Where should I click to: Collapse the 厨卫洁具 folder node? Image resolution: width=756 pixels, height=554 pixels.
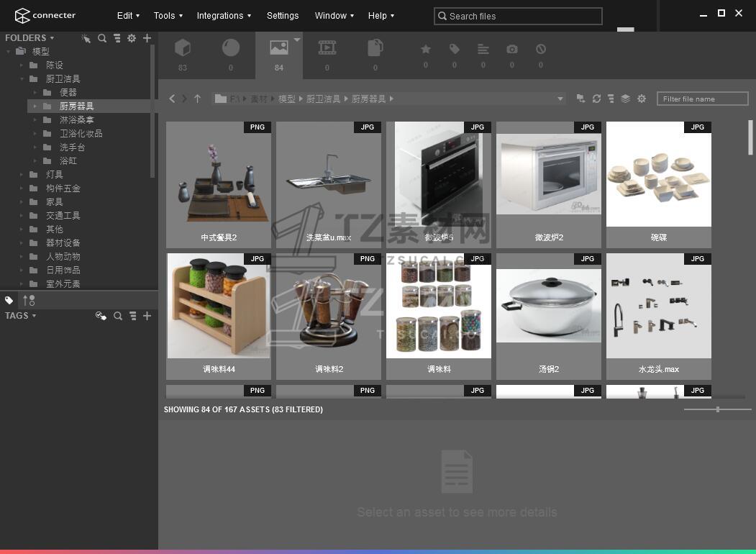coord(22,79)
